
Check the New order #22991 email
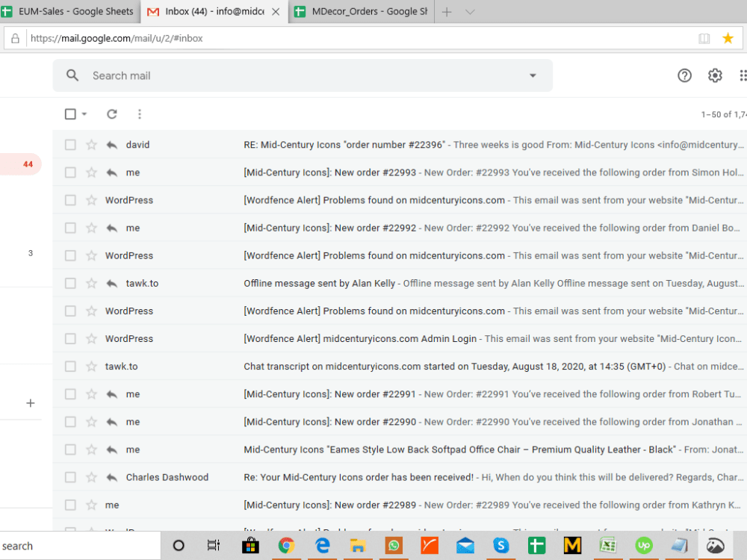tap(70, 393)
